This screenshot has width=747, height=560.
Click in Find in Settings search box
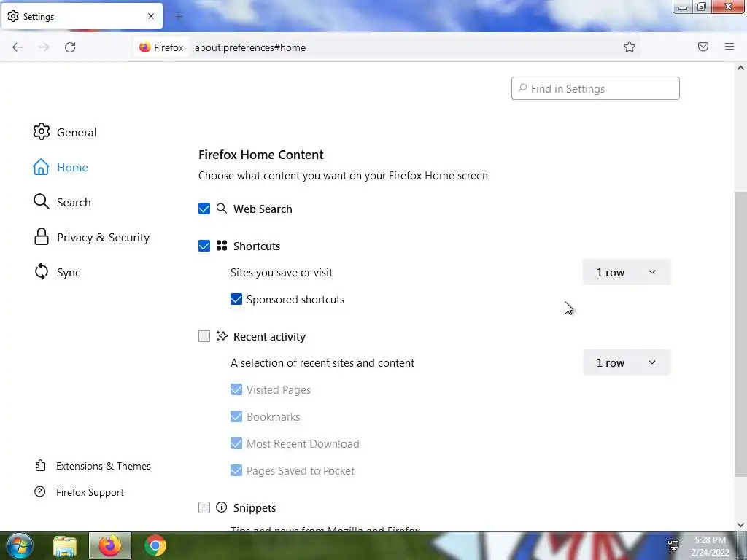coord(595,88)
